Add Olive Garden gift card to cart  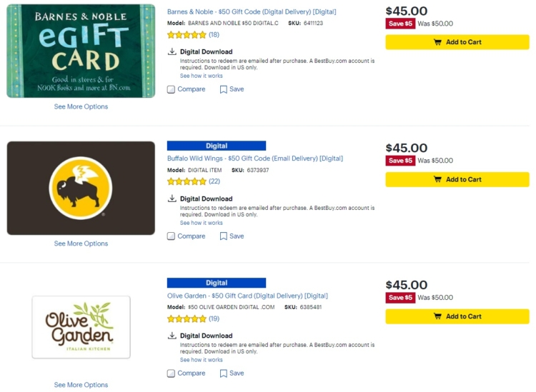[x=457, y=316]
